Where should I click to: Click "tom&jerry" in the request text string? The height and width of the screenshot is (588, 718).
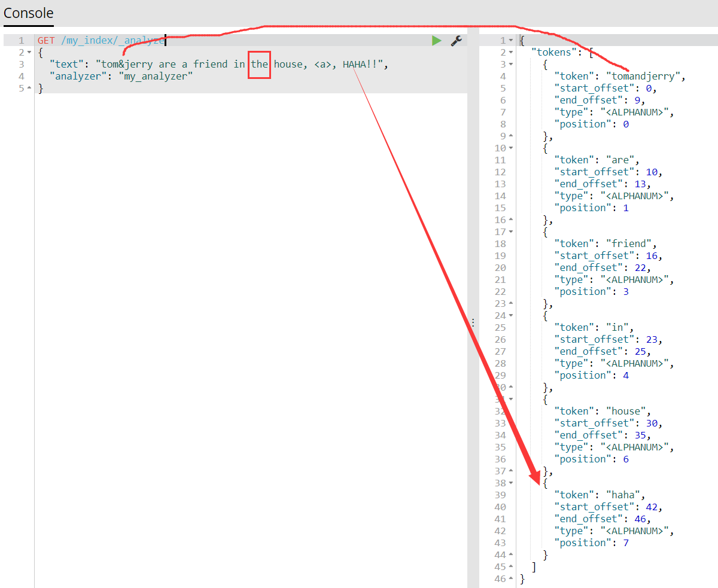[127, 64]
